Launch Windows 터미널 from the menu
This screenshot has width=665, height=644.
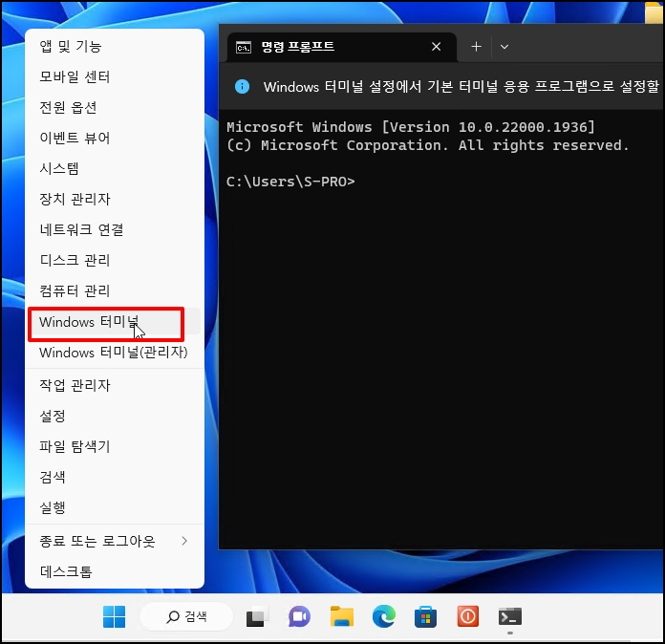pyautogui.click(x=115, y=322)
